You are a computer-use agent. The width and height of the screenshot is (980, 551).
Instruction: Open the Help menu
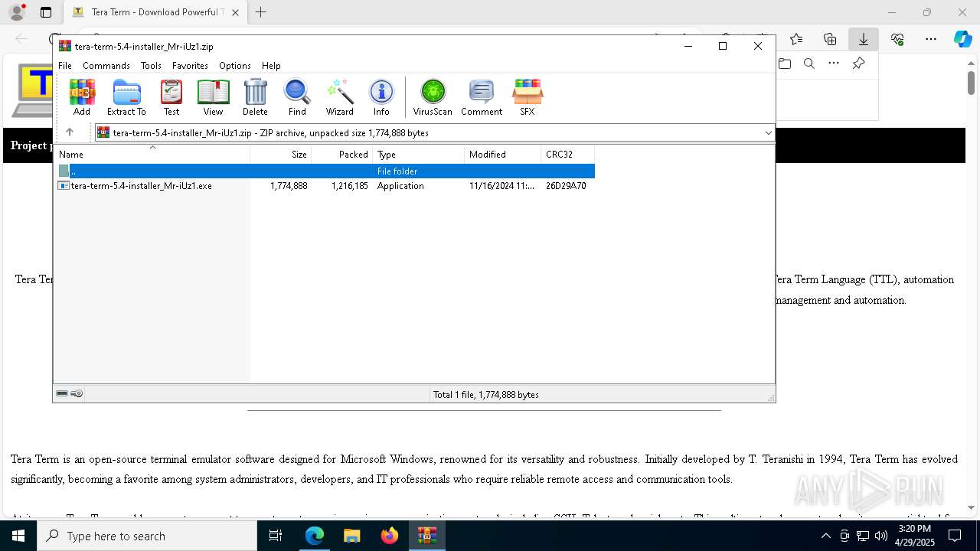[271, 66]
